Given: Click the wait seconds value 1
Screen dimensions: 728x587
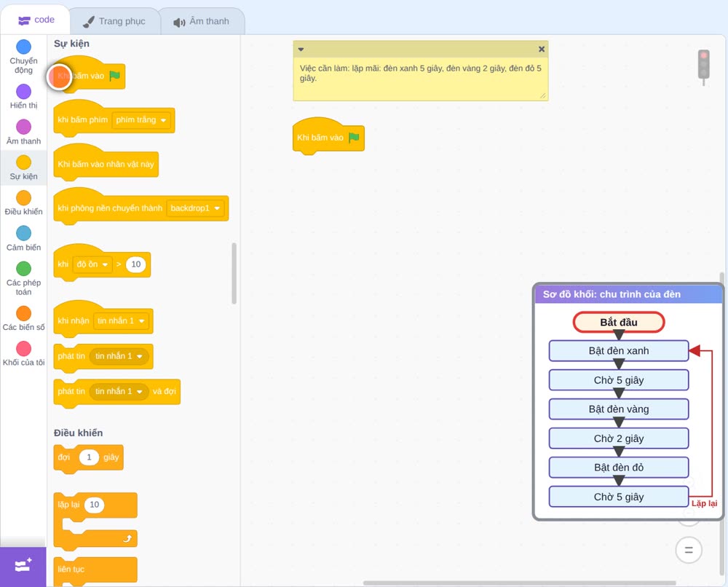Looking at the screenshot, I should point(89,457).
